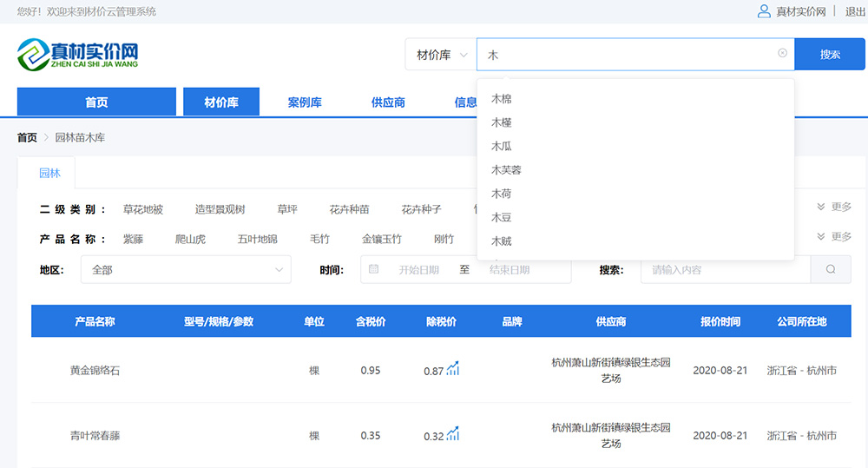Select the 园林 tab

[x=49, y=173]
